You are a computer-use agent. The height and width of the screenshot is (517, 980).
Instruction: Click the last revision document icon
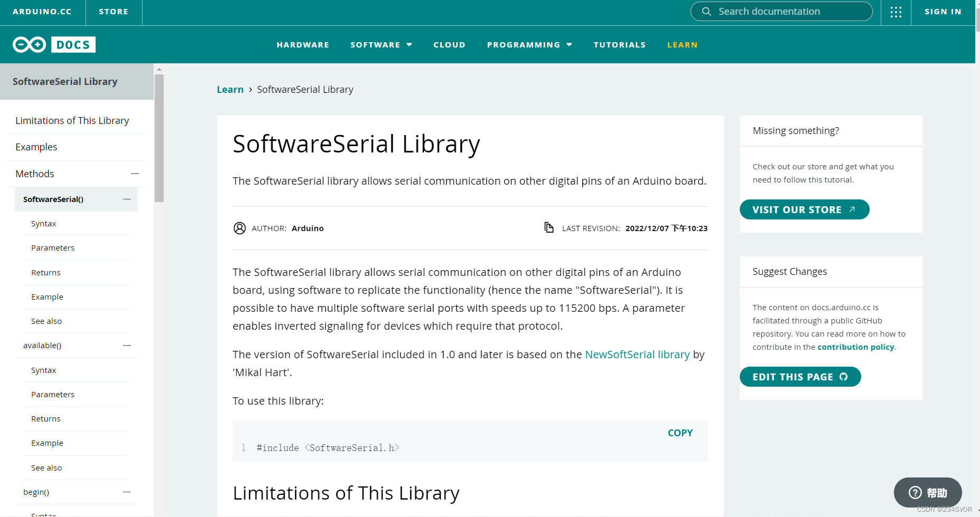point(549,227)
